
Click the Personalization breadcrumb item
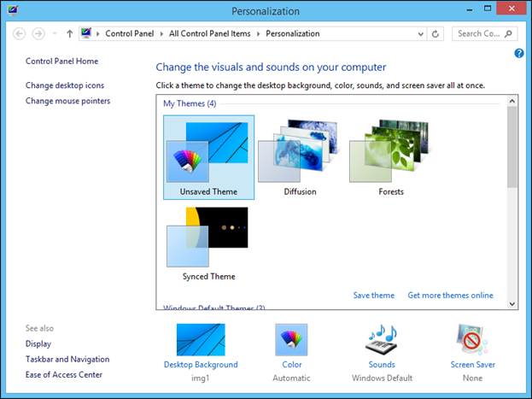(x=292, y=33)
